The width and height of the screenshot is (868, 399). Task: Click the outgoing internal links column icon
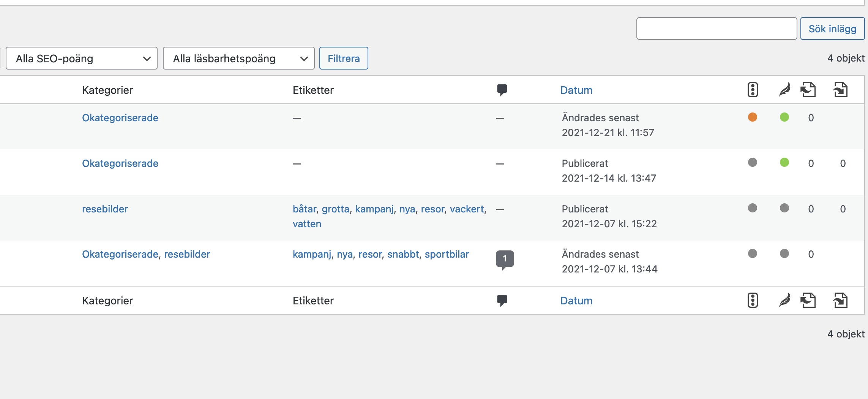809,90
